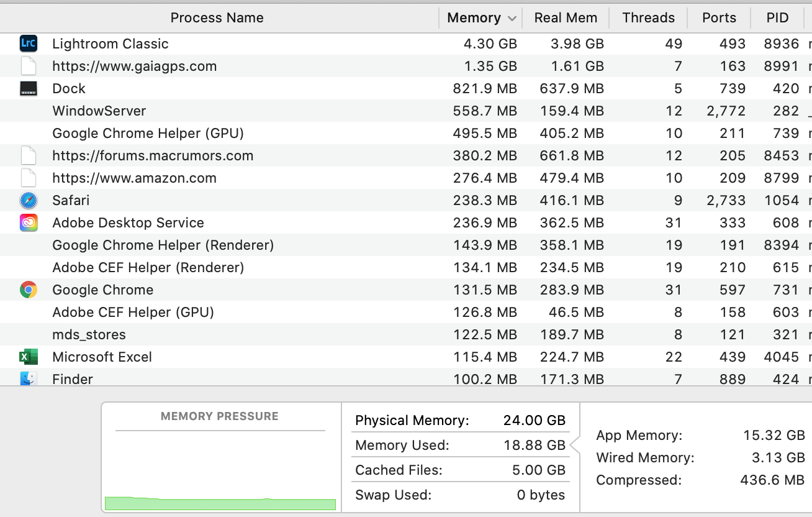Click the Finder face icon
Viewport: 812px width, 517px height.
click(29, 378)
